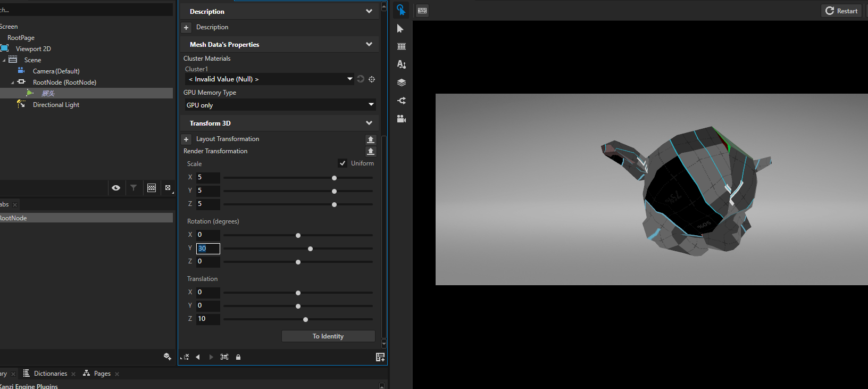The height and width of the screenshot is (389, 868).
Task: Click the camera icon in Preview toolbar
Action: click(402, 119)
